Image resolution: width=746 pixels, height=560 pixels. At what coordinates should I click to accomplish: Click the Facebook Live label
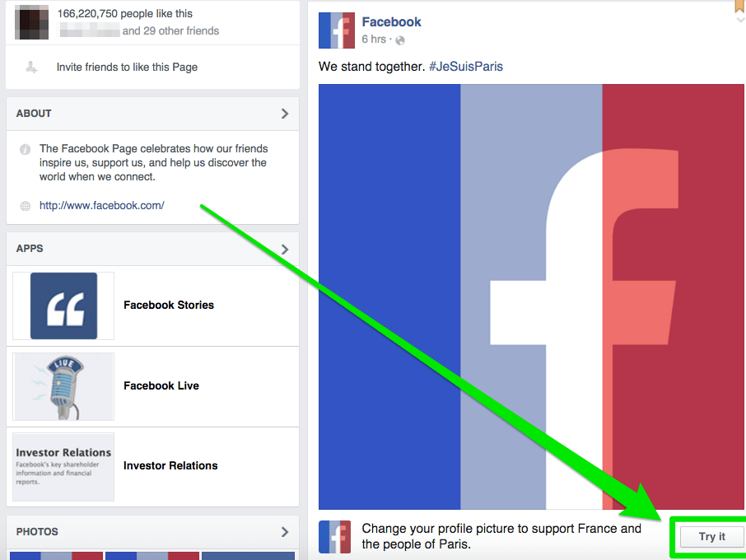pyautogui.click(x=161, y=386)
